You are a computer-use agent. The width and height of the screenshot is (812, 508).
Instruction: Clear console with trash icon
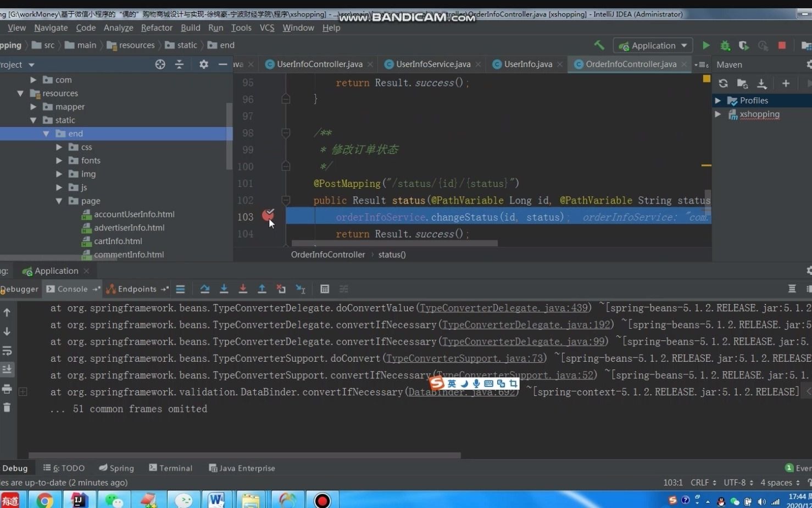(x=7, y=408)
